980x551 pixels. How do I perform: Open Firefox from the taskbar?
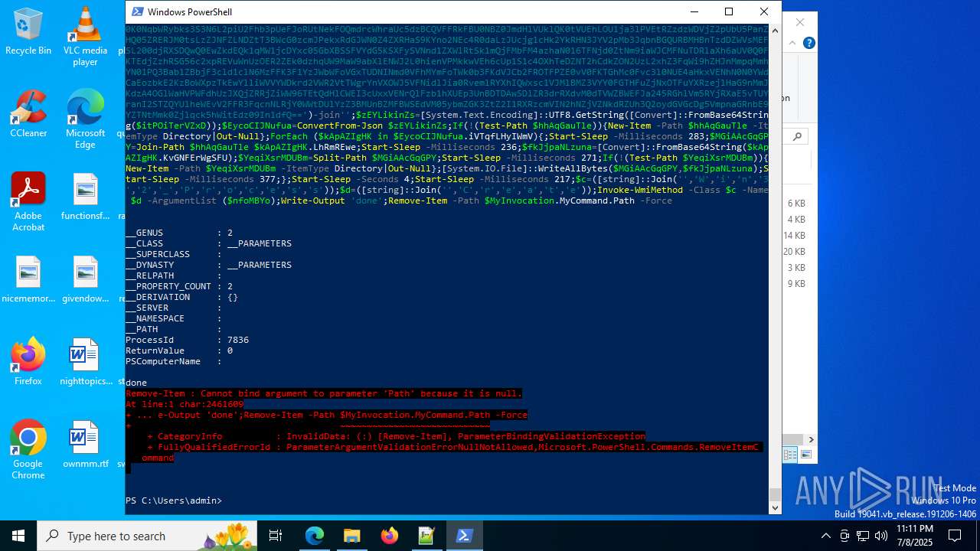pyautogui.click(x=389, y=536)
